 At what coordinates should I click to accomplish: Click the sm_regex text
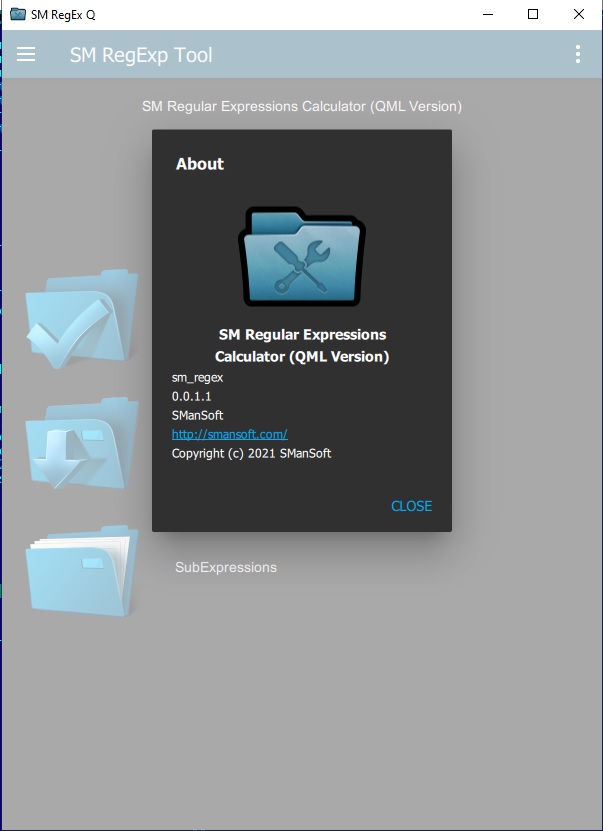point(197,378)
